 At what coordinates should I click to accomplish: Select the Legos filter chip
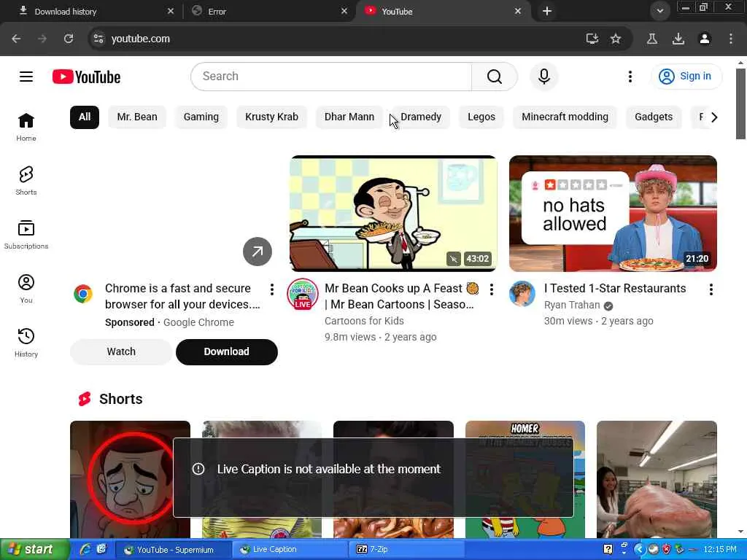point(481,117)
